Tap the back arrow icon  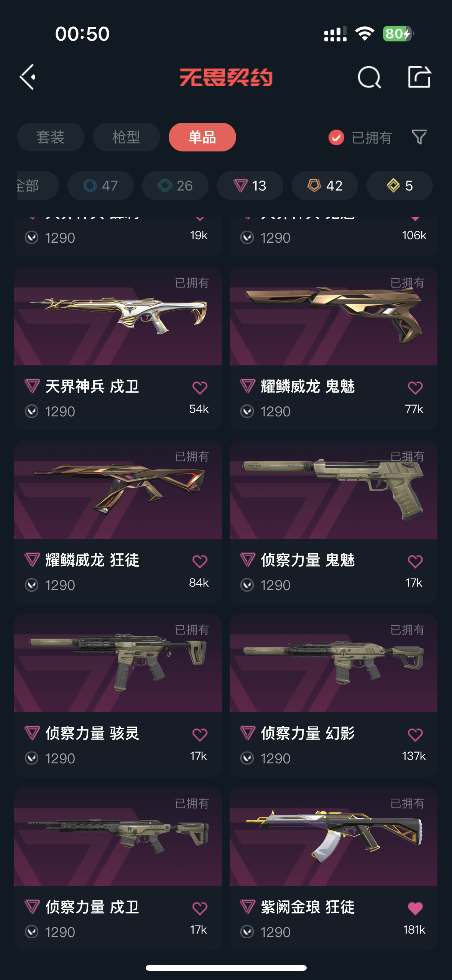click(x=28, y=77)
